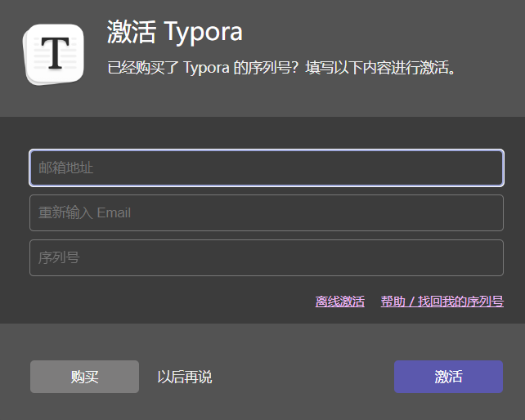The height and width of the screenshot is (420, 525).
Task: Click the purple 激活 activate button
Action: [448, 377]
